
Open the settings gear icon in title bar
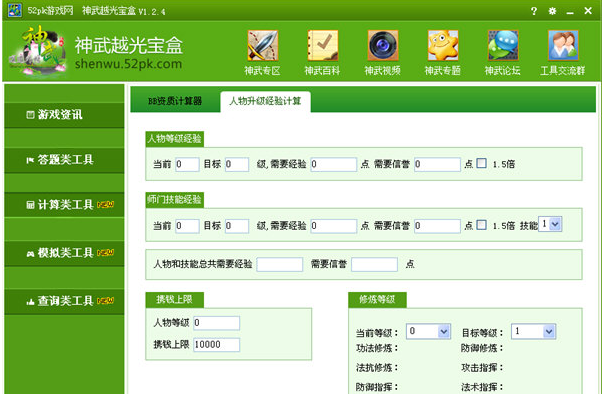point(552,11)
